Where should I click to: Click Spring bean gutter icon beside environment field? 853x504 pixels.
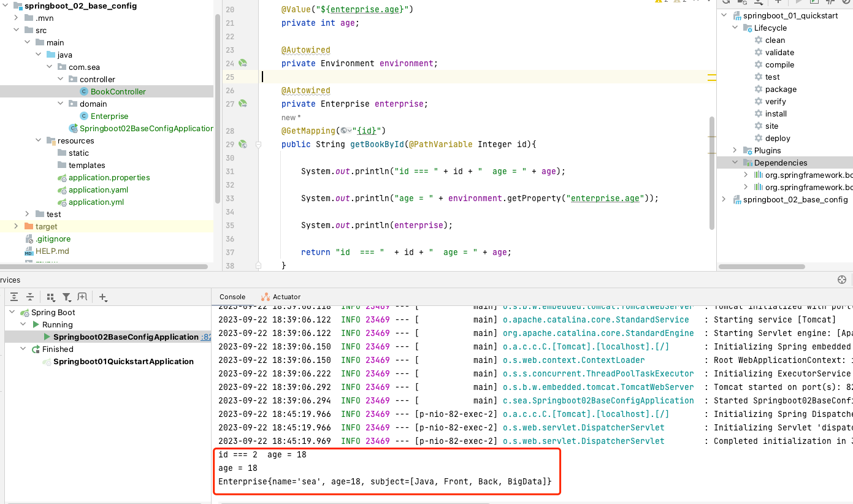243,63
